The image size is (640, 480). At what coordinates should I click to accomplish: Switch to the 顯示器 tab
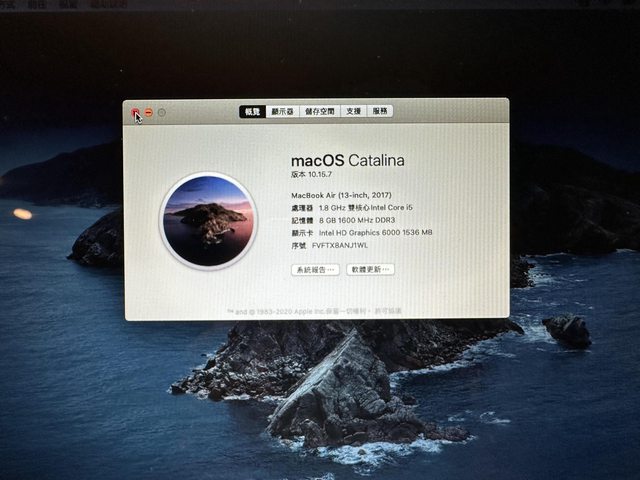[283, 112]
